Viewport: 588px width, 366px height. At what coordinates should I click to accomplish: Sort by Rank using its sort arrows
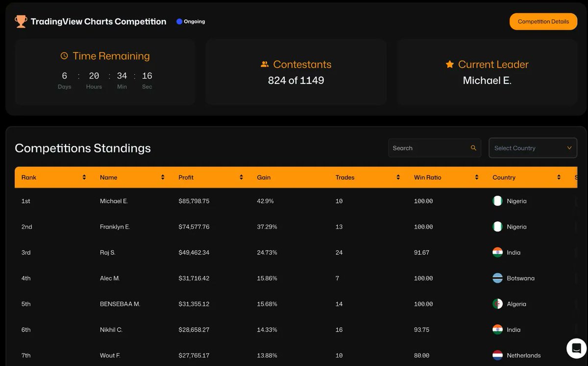[x=84, y=177]
